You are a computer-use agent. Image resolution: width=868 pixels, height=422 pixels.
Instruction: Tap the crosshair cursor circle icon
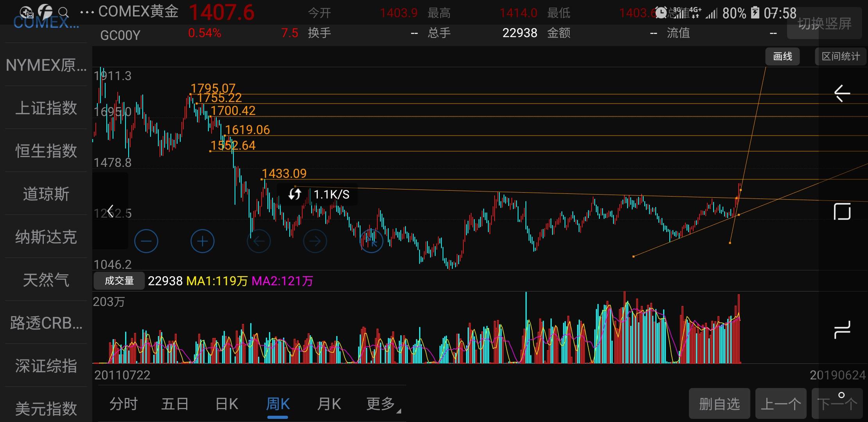[x=371, y=241]
